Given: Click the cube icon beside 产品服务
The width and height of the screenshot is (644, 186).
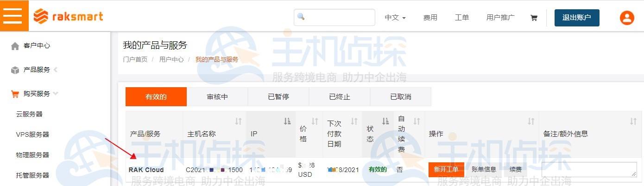Looking at the screenshot, I should pos(15,70).
